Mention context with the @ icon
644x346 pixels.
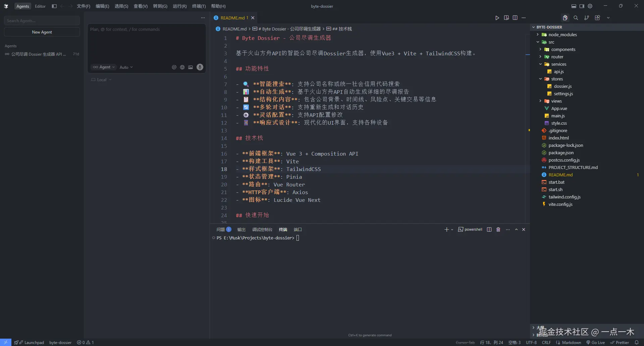point(174,67)
